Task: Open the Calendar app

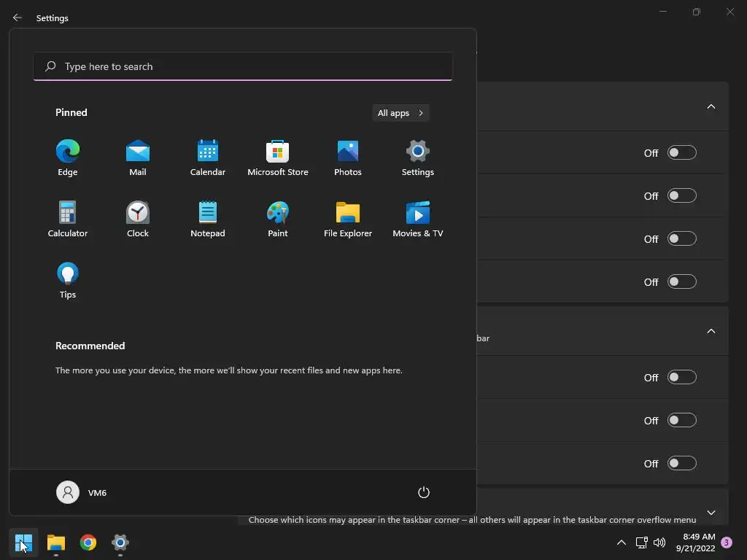Action: tap(208, 158)
